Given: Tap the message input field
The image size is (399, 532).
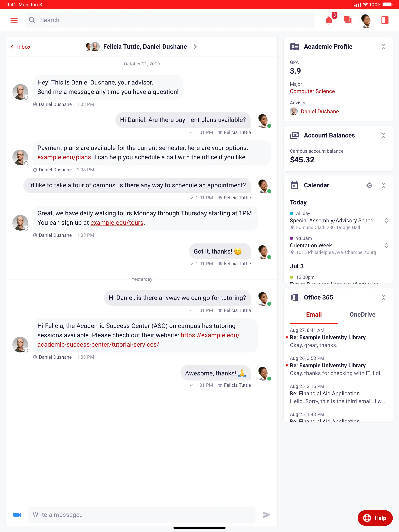Looking at the screenshot, I should (x=142, y=514).
